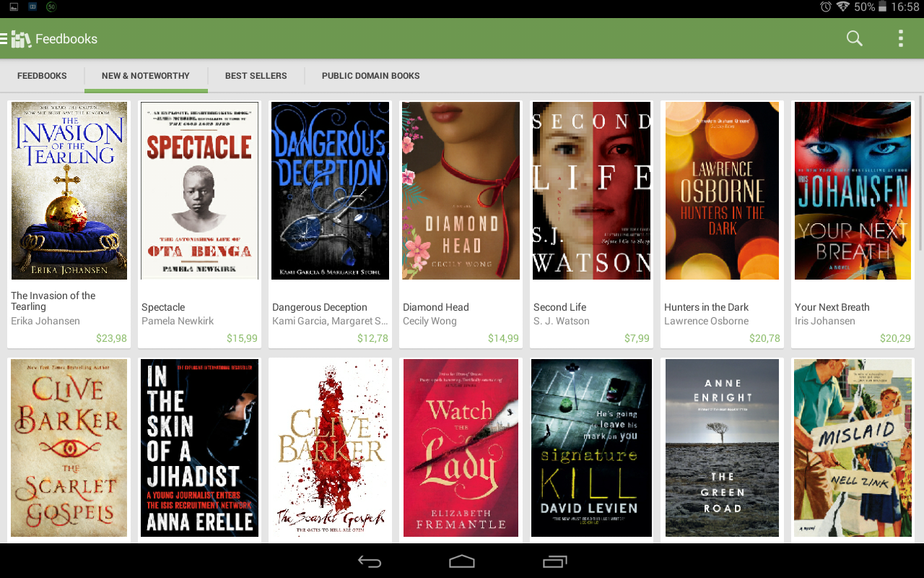
Task: Open the recent apps button
Action: click(555, 561)
